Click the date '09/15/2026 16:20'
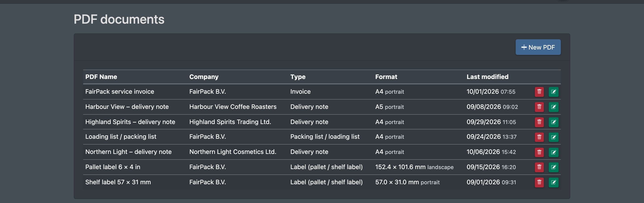The height and width of the screenshot is (203, 644). pyautogui.click(x=491, y=167)
